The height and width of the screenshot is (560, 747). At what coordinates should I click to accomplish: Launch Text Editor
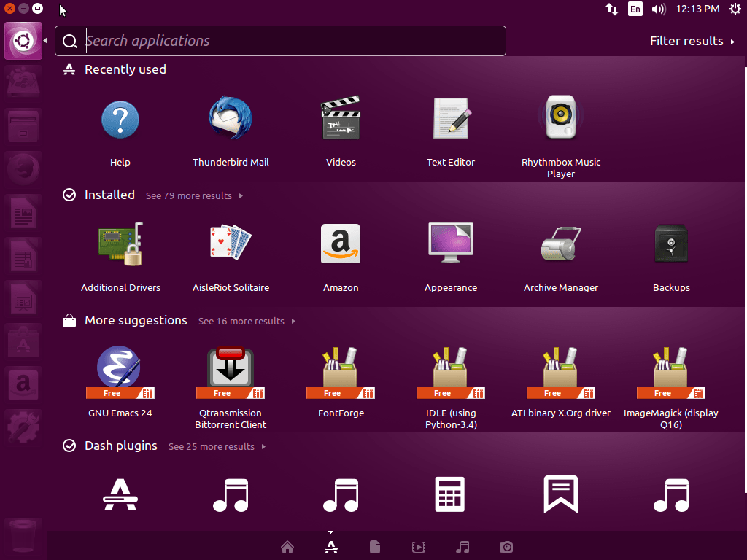451,118
